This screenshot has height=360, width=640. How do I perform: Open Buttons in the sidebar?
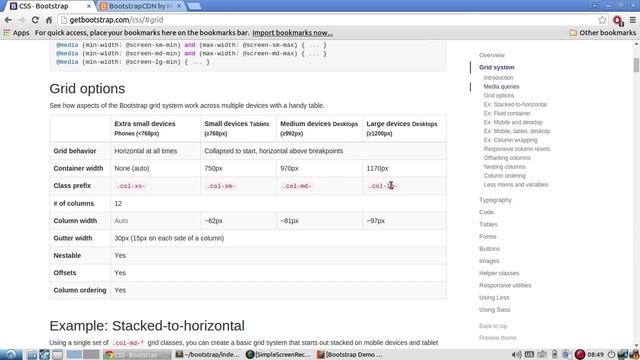pyautogui.click(x=489, y=249)
